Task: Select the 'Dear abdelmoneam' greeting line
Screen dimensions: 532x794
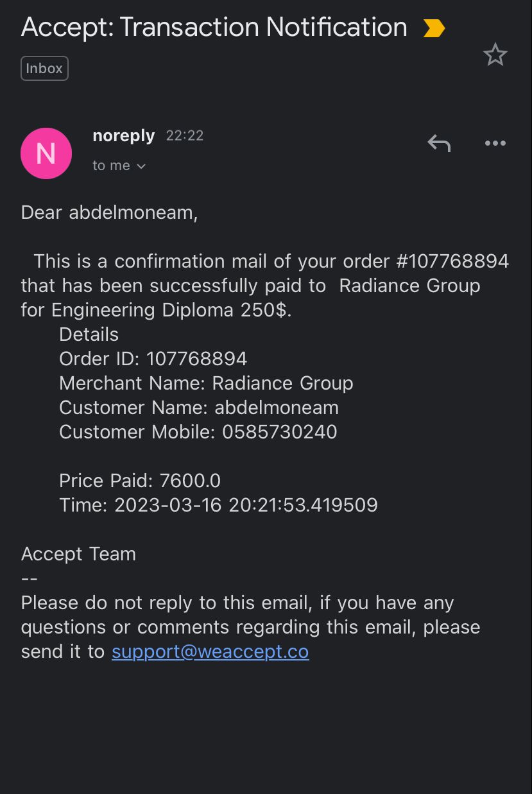Action: click(110, 212)
